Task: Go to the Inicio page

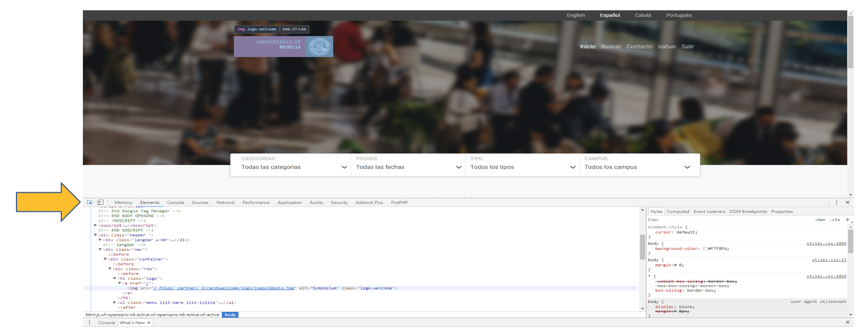Action: click(587, 46)
